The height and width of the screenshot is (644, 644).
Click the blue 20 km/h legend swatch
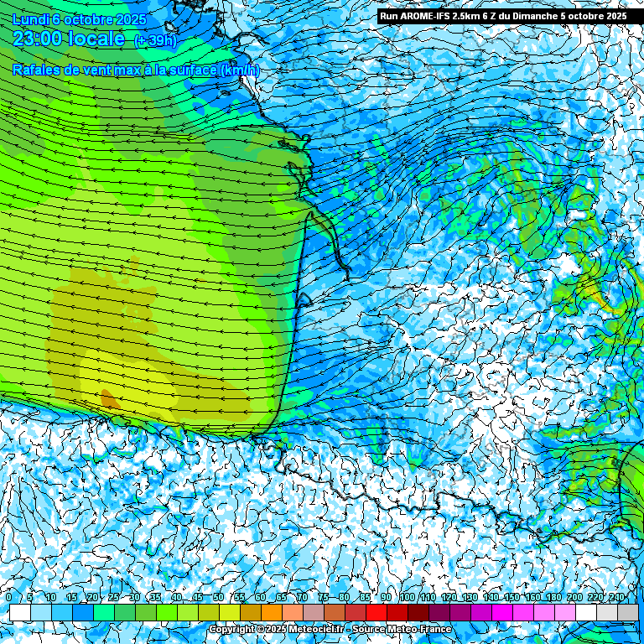coord(103,613)
